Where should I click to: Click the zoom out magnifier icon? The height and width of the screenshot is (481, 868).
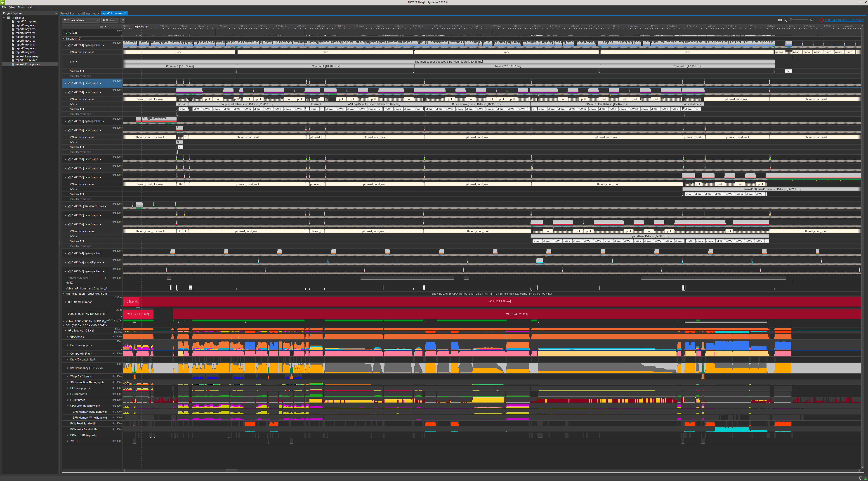coord(785,20)
